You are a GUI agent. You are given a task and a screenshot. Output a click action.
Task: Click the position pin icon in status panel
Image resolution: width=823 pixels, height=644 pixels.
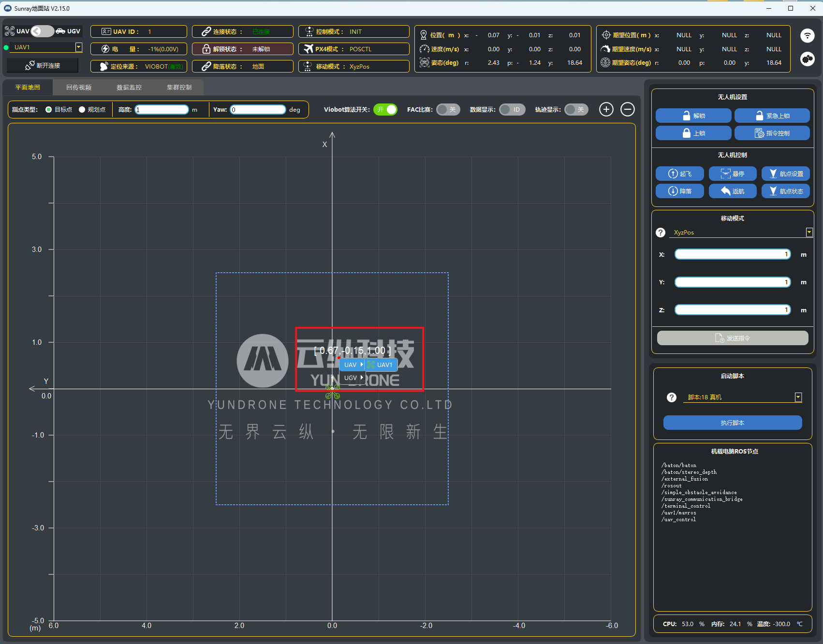424,35
